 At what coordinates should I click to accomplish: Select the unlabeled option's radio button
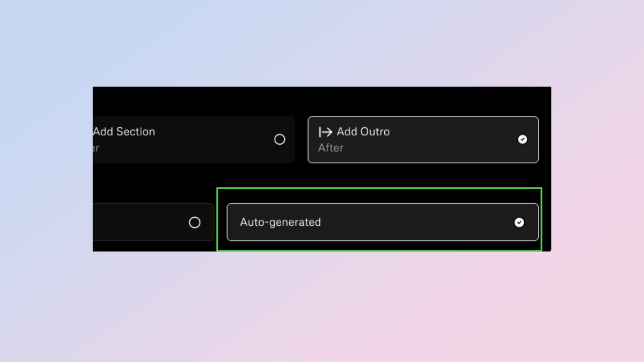(195, 223)
